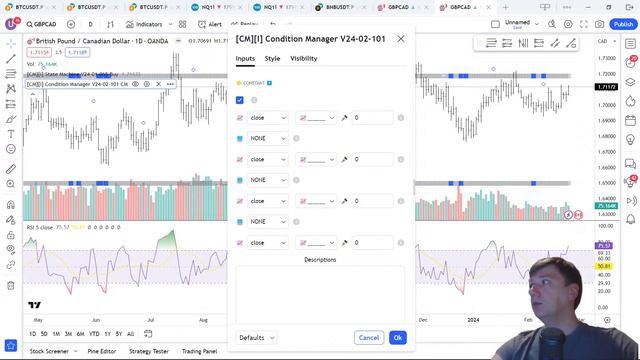Screen dimensions: 640x360
Task: Select the crosshair cursor tool
Action: [x=11, y=43]
